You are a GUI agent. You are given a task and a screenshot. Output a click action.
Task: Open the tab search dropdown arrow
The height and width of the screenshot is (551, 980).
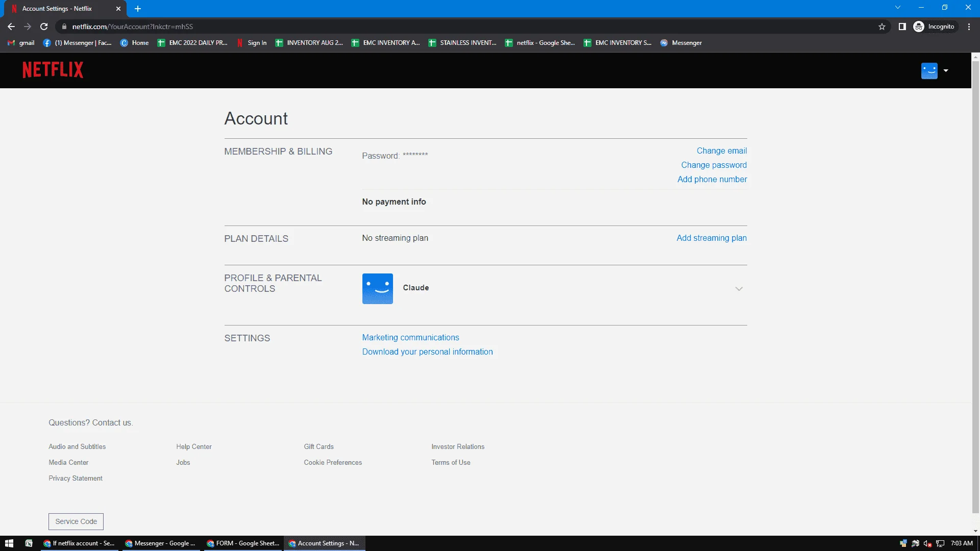tap(897, 8)
